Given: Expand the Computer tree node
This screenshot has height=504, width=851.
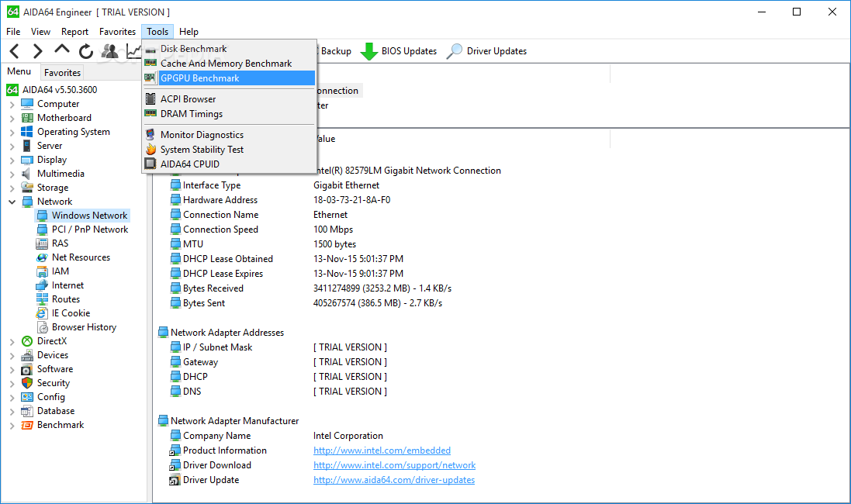Looking at the screenshot, I should coord(12,104).
